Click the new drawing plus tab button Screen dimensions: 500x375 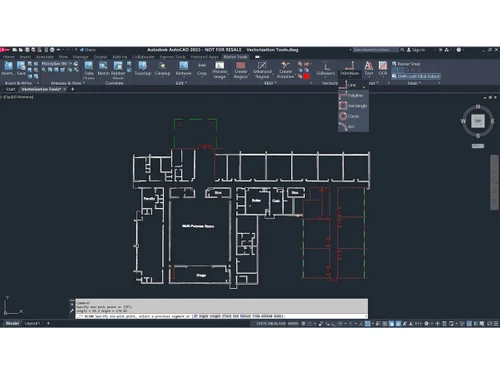72,89
